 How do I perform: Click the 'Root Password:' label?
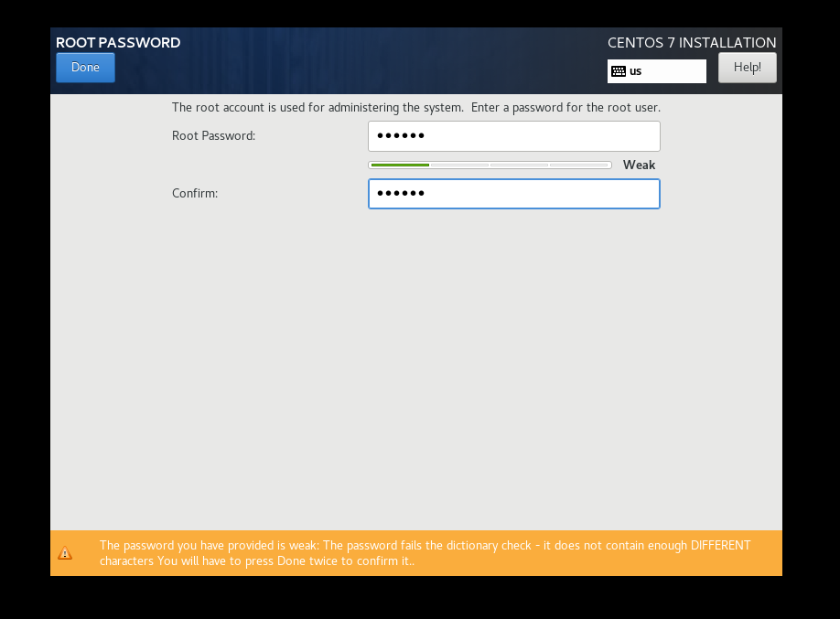pyautogui.click(x=213, y=136)
